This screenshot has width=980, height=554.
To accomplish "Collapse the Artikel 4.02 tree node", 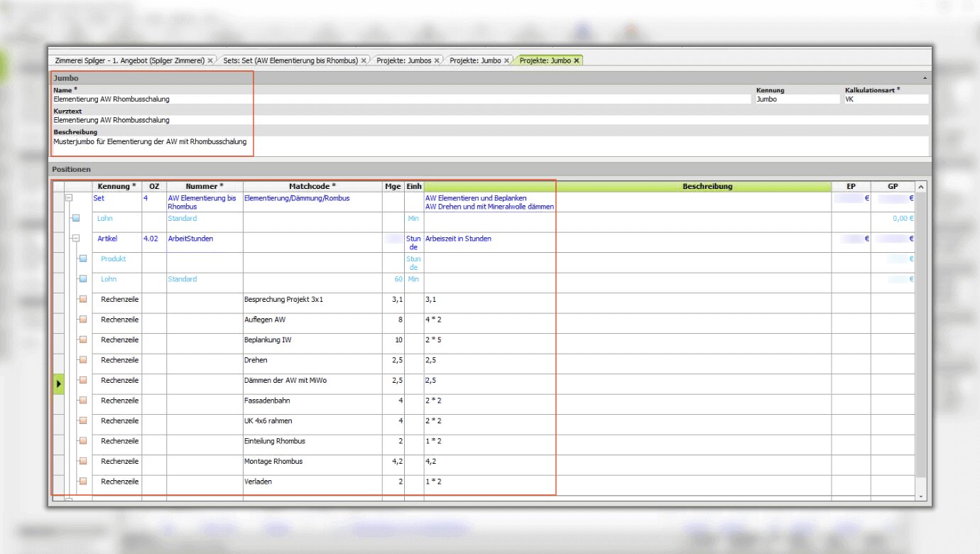I will point(76,239).
